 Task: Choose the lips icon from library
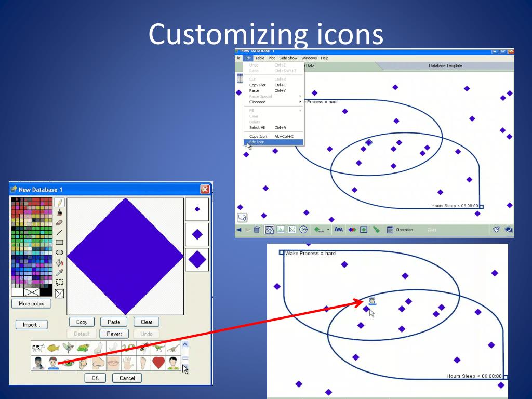[x=113, y=363]
